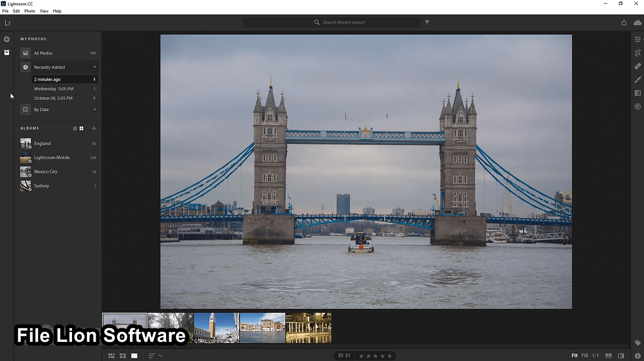Set the rating to five stars
The height and width of the screenshot is (361, 644).
click(389, 356)
